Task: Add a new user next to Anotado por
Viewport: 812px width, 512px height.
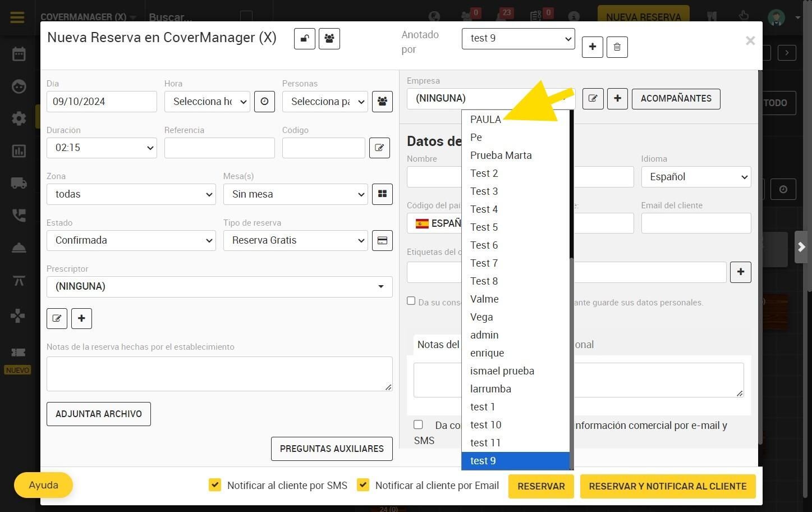Action: click(593, 47)
